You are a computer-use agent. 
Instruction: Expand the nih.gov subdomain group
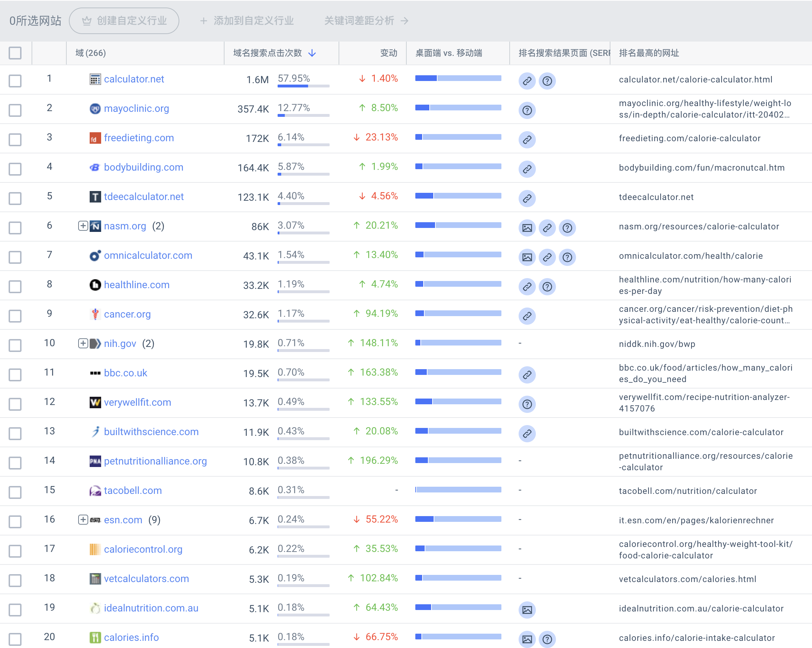click(x=83, y=343)
